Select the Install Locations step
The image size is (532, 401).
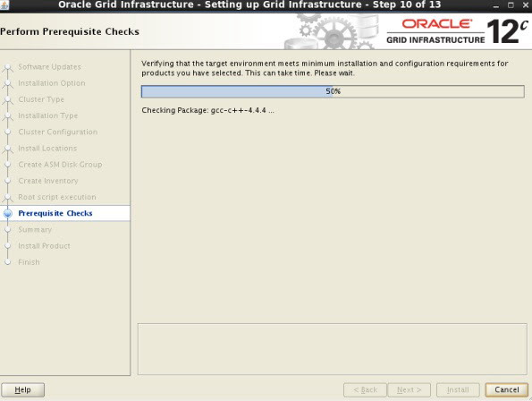(x=47, y=149)
